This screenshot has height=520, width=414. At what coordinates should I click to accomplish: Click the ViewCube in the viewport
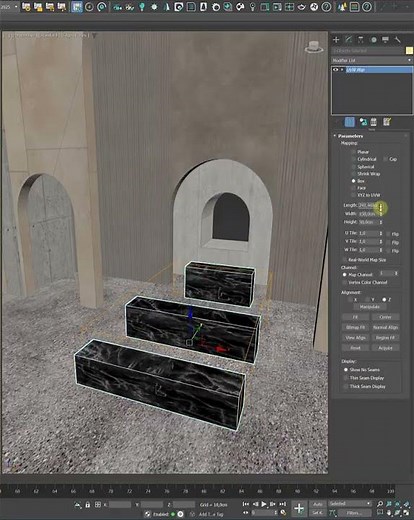(314, 47)
